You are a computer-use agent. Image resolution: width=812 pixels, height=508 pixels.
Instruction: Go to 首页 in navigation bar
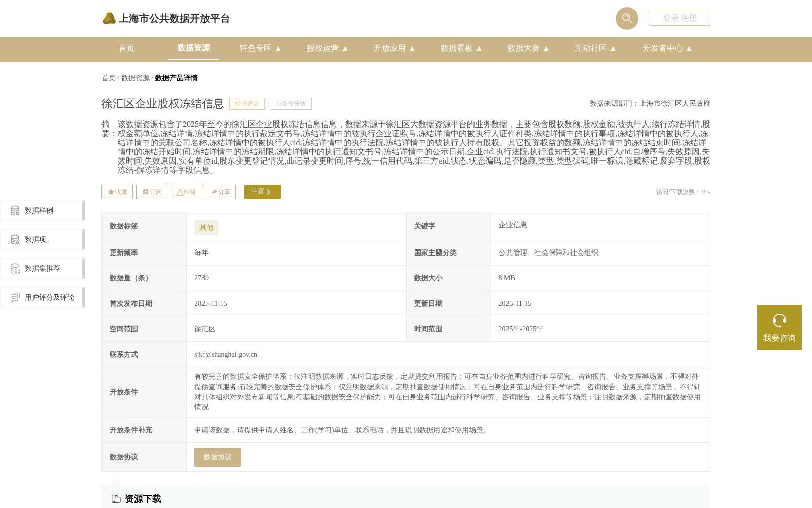[127, 48]
